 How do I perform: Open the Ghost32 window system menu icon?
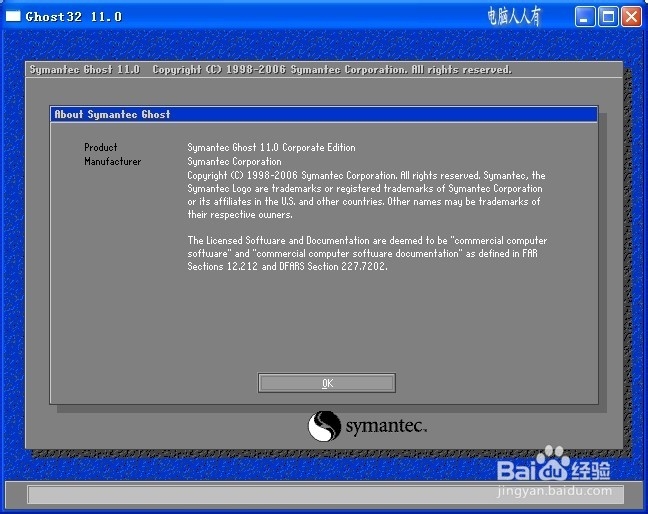click(13, 16)
